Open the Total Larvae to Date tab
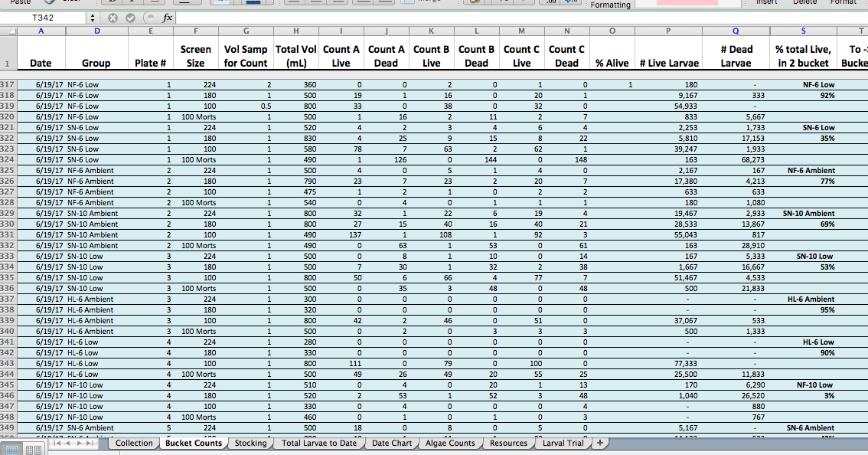The width and height of the screenshot is (868, 455). (319, 443)
